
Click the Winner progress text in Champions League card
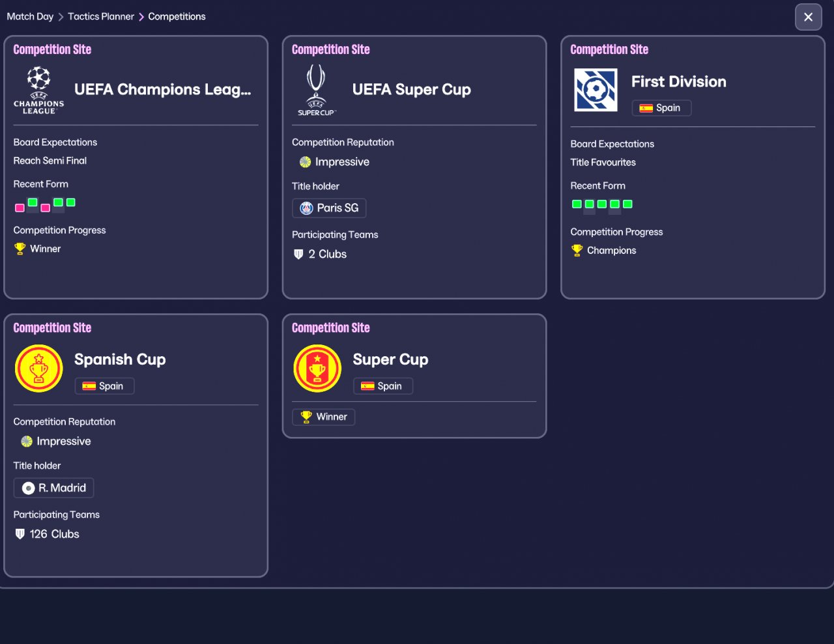46,249
